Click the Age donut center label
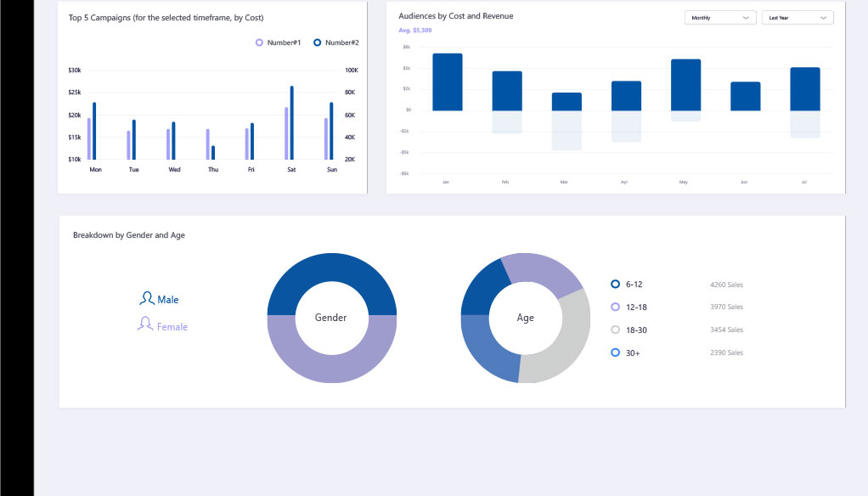This screenshot has width=868, height=496. coord(526,317)
